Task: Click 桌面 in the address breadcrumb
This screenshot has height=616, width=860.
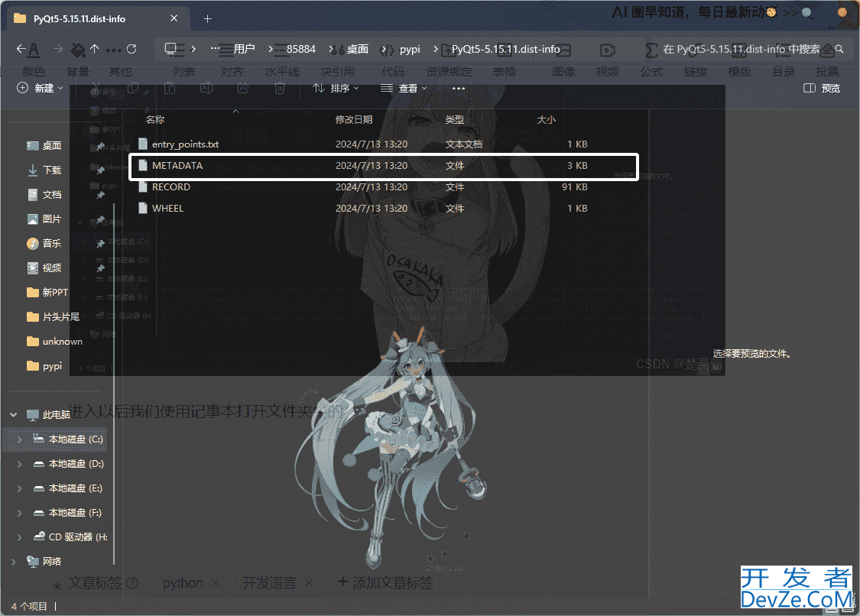Action: [x=358, y=49]
